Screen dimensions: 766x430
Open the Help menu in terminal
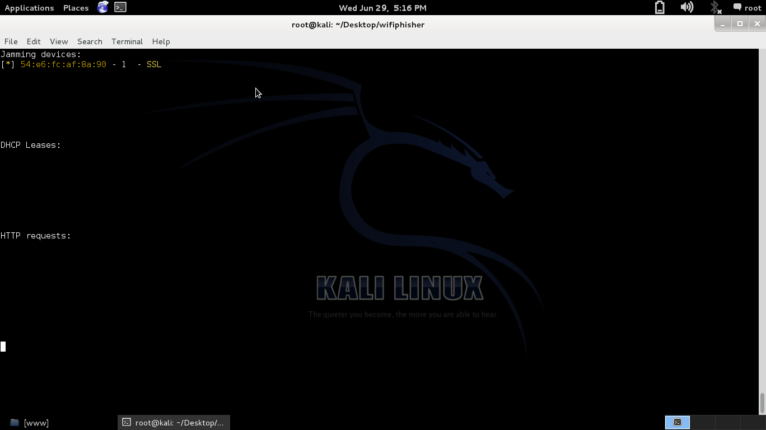click(161, 41)
